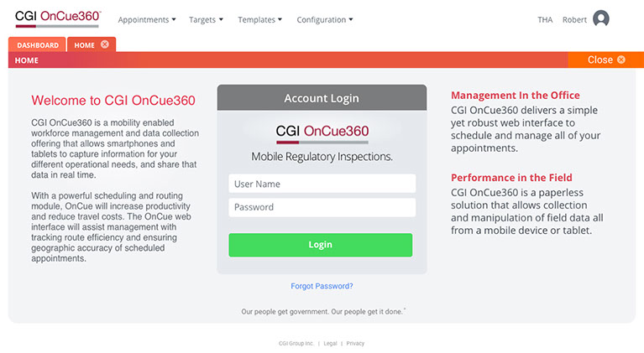Open the Configuration dropdown menu
This screenshot has width=644, height=353.
point(325,19)
